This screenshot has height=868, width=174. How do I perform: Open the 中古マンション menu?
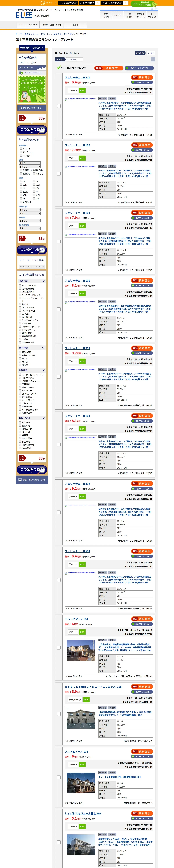[x=152, y=15]
